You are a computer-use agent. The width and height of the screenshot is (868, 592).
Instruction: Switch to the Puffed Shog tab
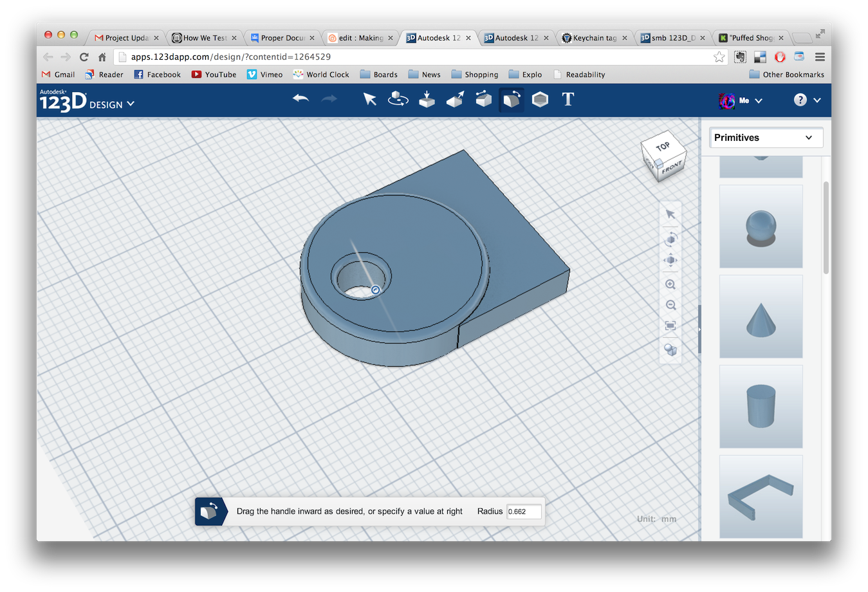[x=750, y=38]
